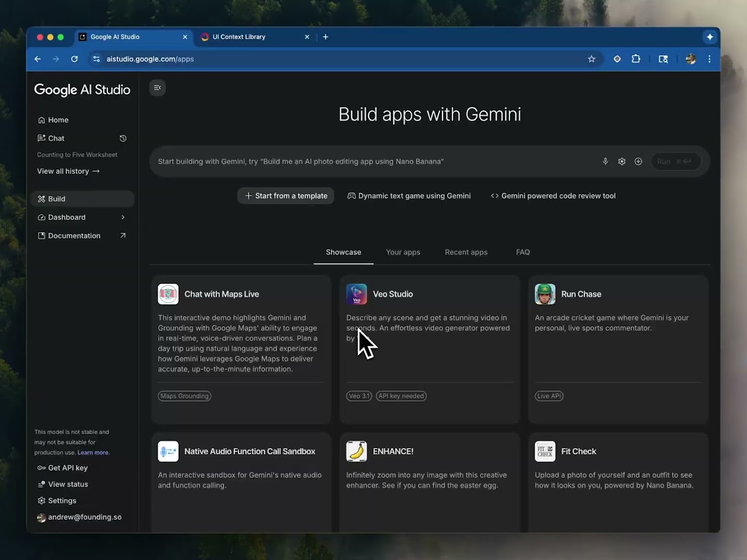747x560 pixels.
Task: Bookmark this page with the star icon
Action: 592,59
